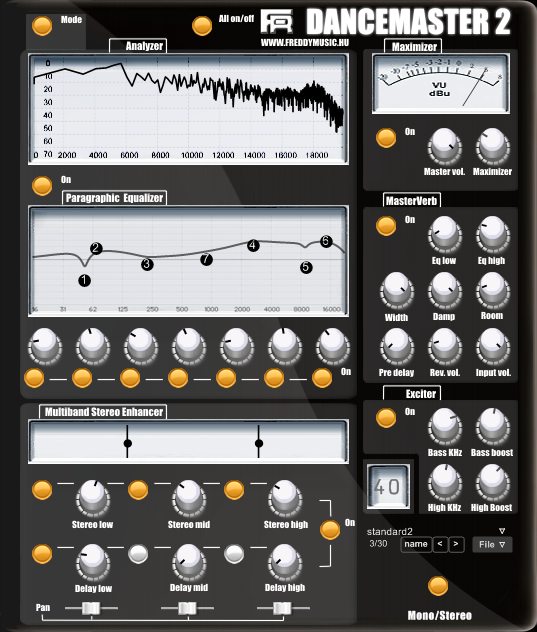Click the Master vol. knob
This screenshot has width=537, height=632.
tap(444, 147)
